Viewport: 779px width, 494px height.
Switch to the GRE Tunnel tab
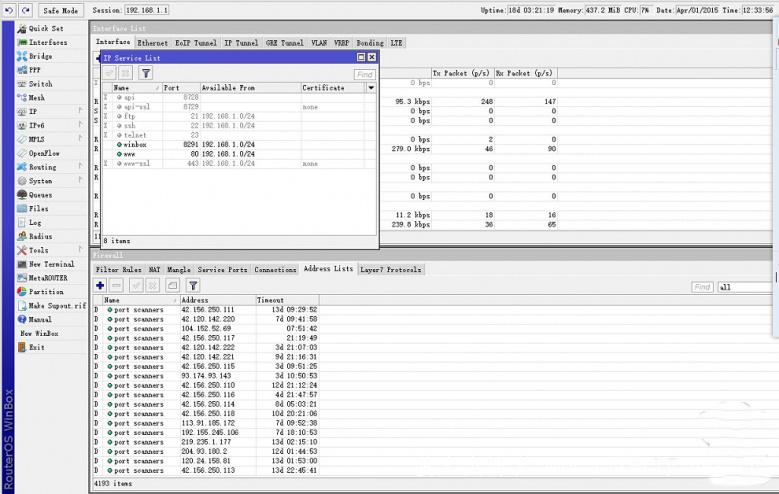[x=284, y=43]
